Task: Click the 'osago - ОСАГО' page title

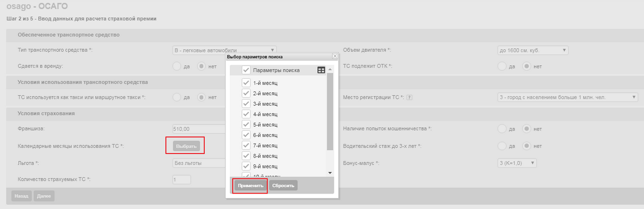Action: pos(38,6)
